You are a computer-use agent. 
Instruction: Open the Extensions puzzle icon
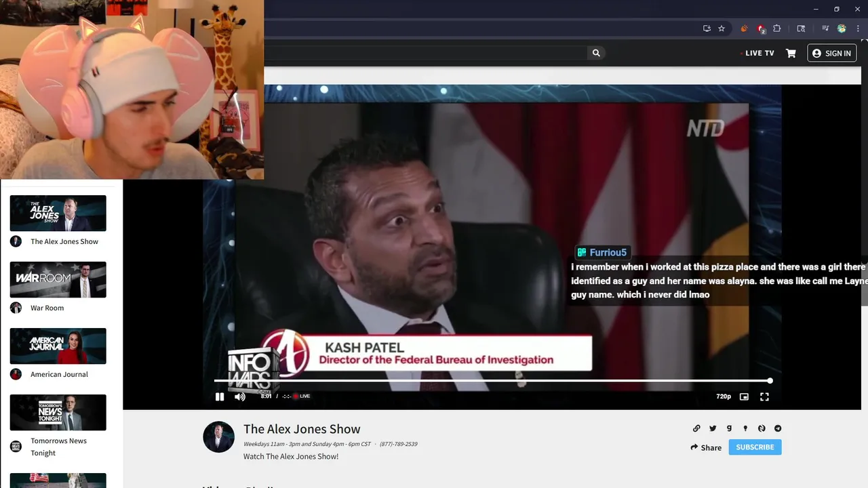coord(777,28)
